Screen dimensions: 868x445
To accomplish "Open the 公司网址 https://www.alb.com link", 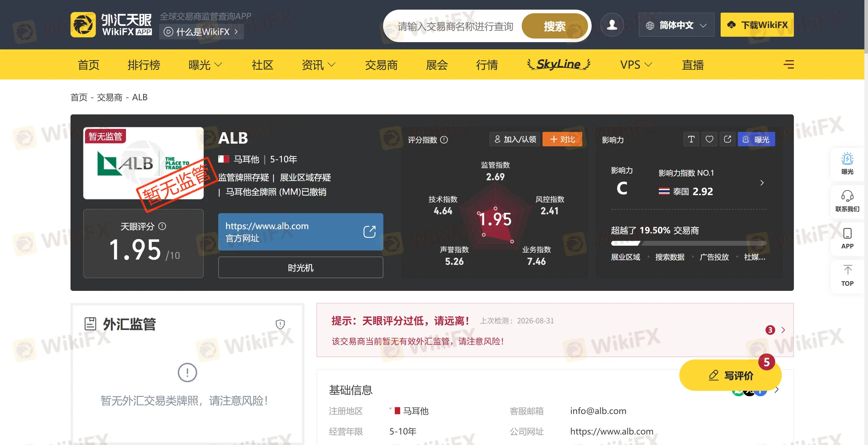I will click(612, 431).
